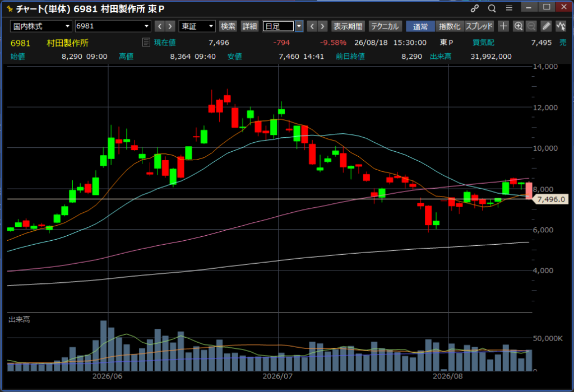The width and height of the screenshot is (574, 392).
Task: Open the 国内株式 product type dropdown
Action: point(41,26)
